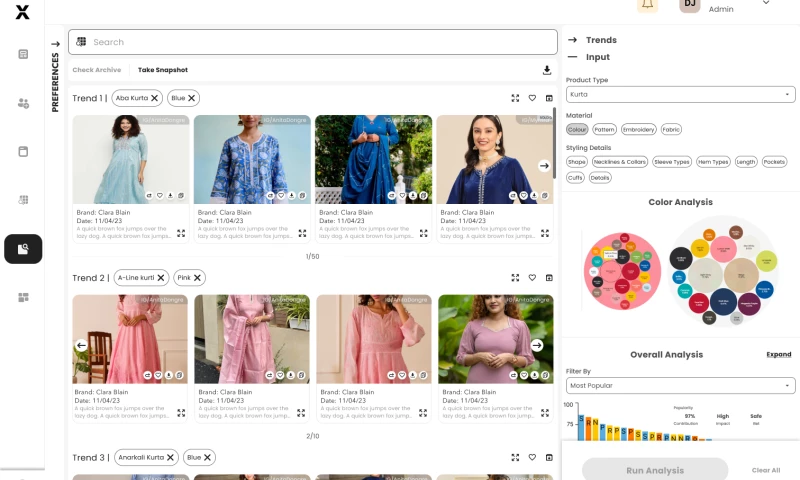
Task: Favorite Trend 2 with heart icon
Action: tap(532, 278)
